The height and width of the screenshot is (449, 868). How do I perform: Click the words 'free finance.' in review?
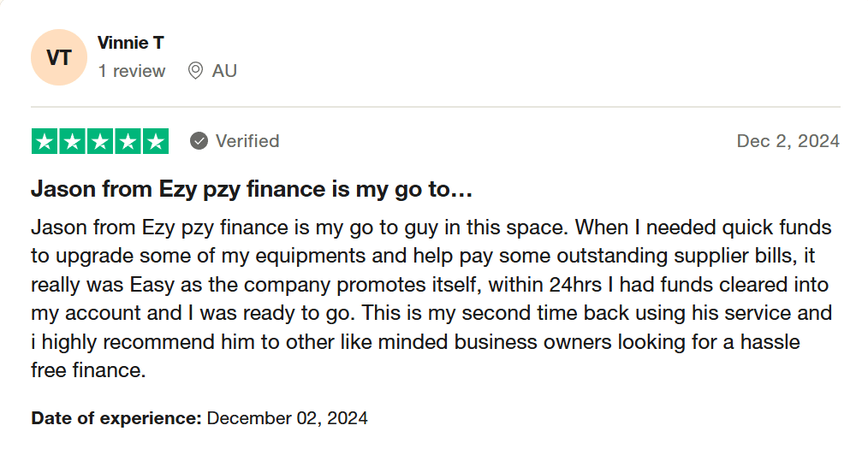click(x=88, y=370)
